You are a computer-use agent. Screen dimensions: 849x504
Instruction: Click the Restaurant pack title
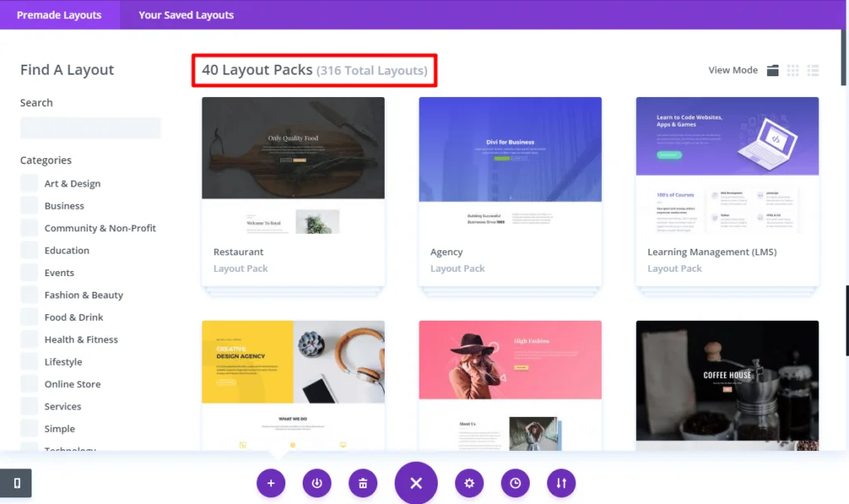click(238, 252)
